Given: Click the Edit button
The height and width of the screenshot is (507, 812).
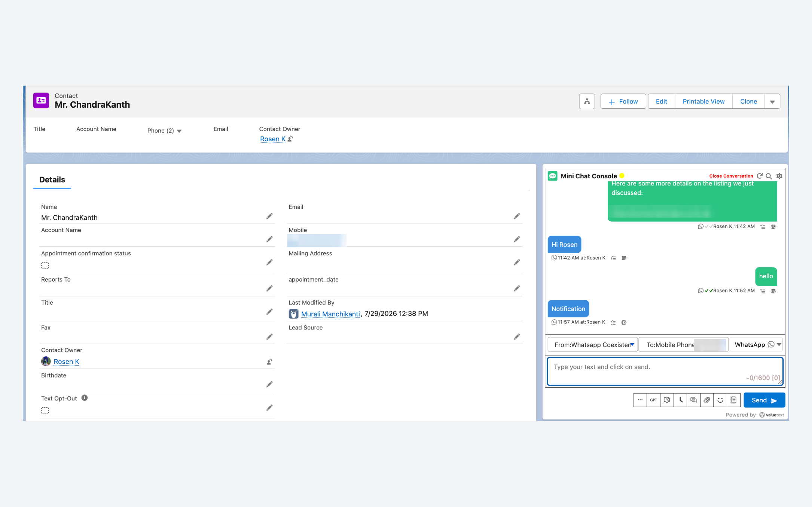Looking at the screenshot, I should coord(661,101).
